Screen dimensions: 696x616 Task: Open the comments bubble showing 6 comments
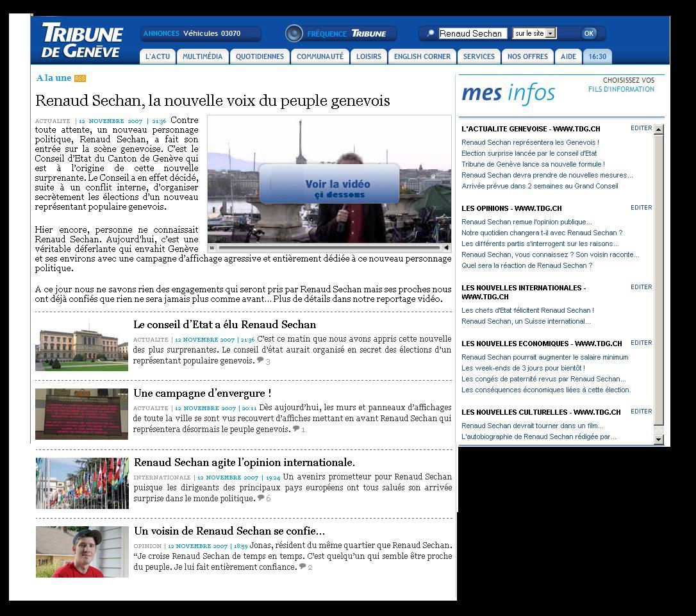coord(264,499)
